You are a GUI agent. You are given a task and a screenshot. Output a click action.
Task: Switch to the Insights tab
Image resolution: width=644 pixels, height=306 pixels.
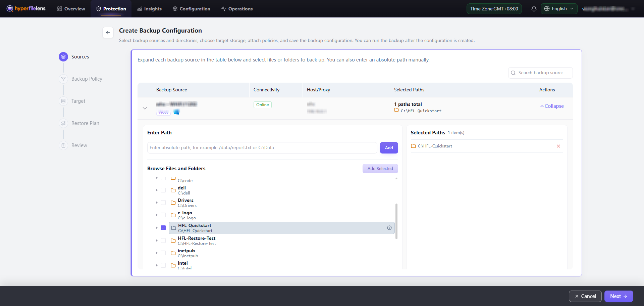point(150,9)
